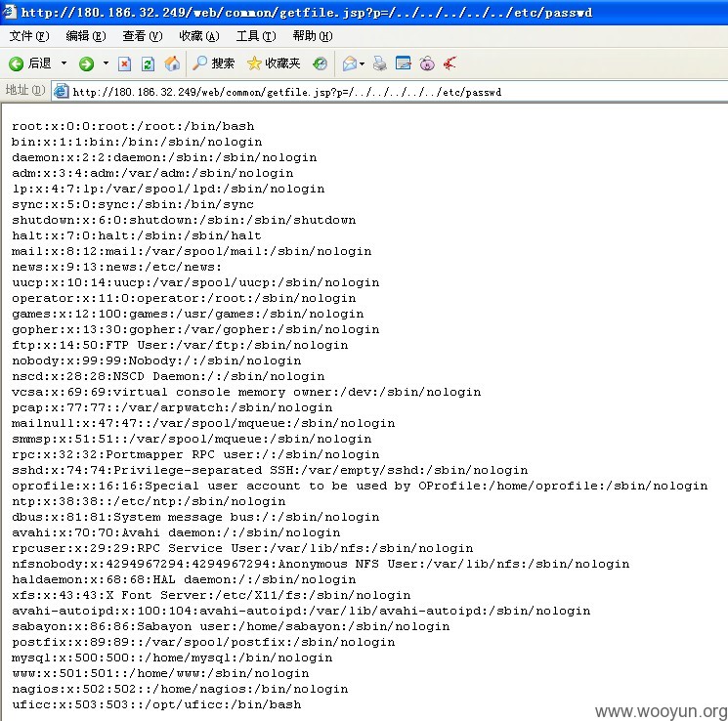This screenshot has width=728, height=721.
Task: Open the Back history dropdown arrow
Action: pyautogui.click(x=64, y=64)
